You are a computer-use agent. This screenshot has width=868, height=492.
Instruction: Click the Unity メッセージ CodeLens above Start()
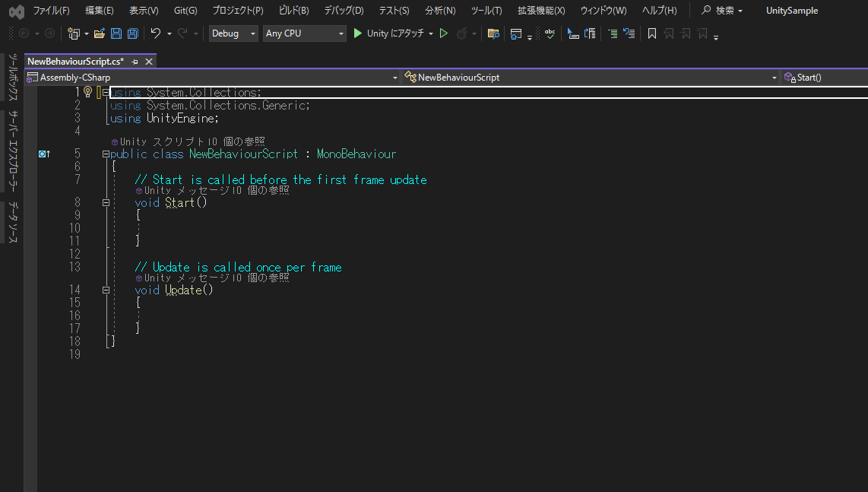[213, 191]
